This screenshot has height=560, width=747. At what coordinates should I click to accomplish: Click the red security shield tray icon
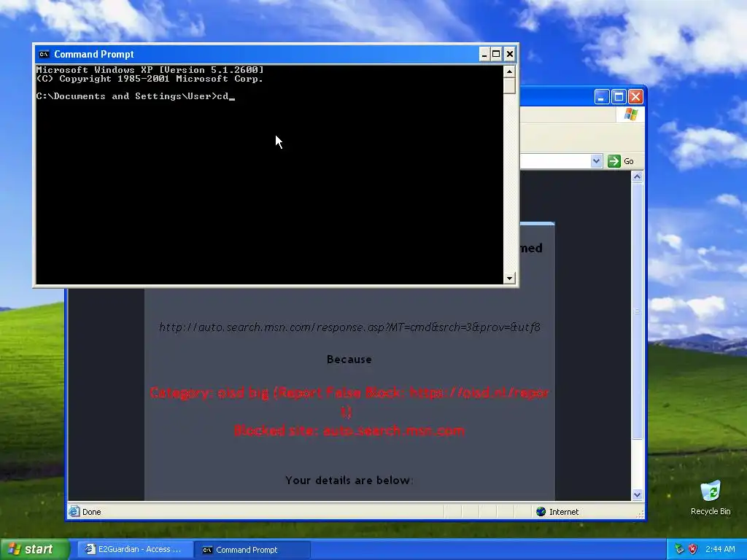693,549
